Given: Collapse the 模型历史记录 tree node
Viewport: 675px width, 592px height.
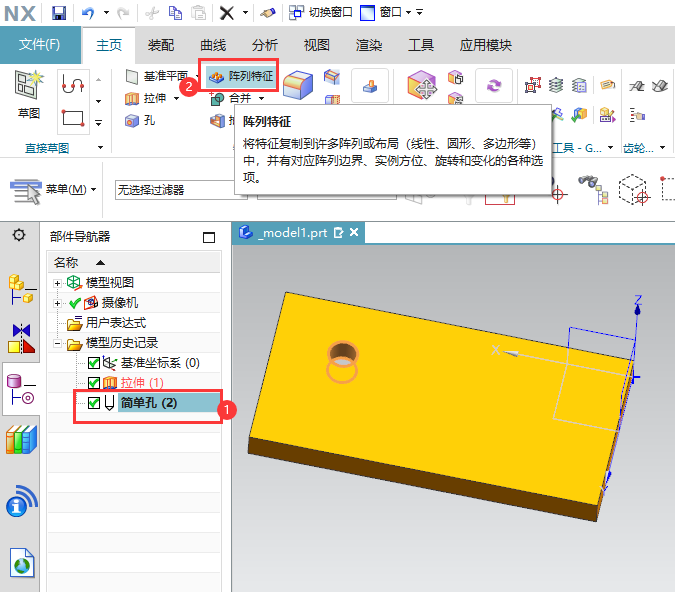Looking at the screenshot, I should [x=57, y=343].
